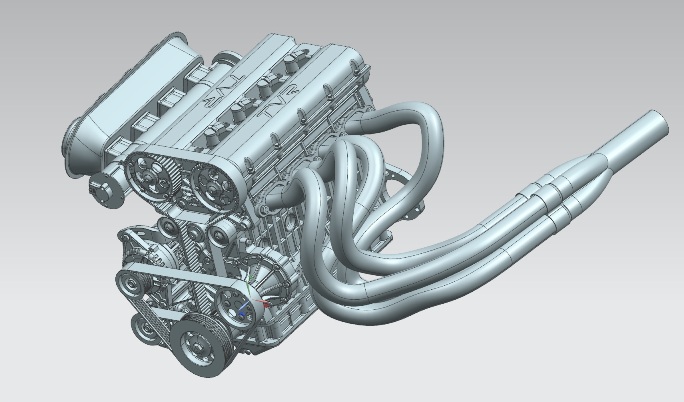
Task: Click the left camshaft timing sprocket
Action: point(153,176)
